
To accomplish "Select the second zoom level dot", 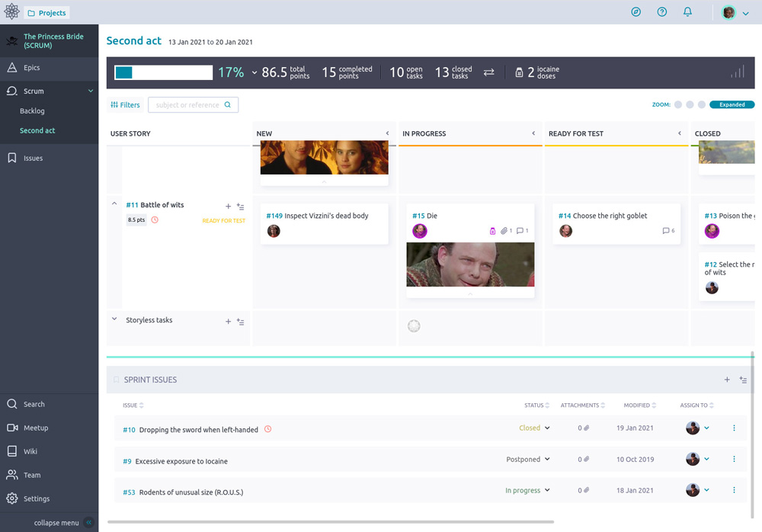I will (690, 104).
